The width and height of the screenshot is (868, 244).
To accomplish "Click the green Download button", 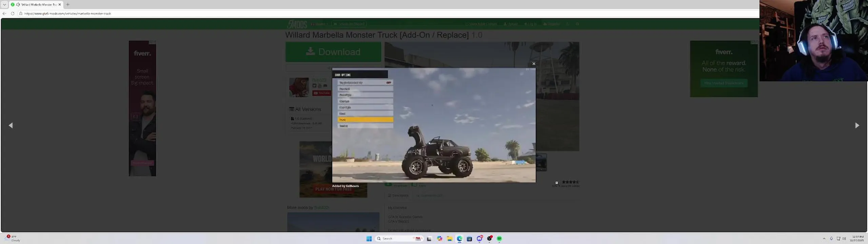I will click(x=333, y=52).
